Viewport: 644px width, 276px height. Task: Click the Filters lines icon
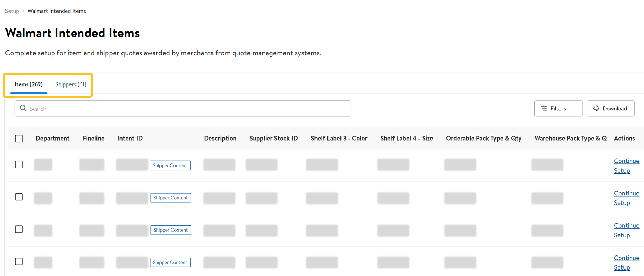(x=544, y=108)
